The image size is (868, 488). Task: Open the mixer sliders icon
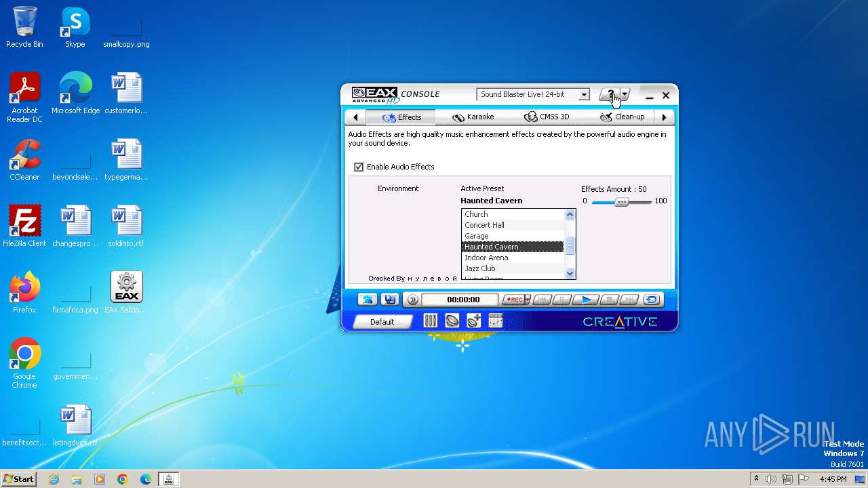coord(430,321)
